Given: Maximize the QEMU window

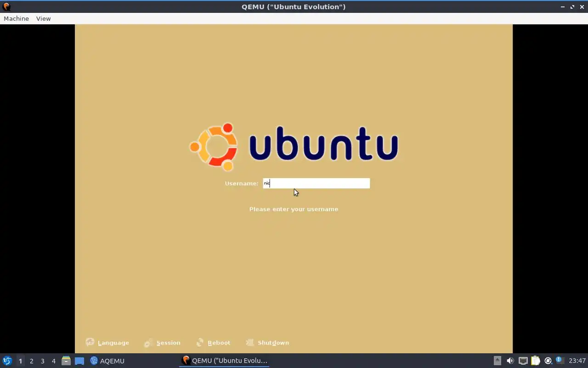Looking at the screenshot, I should pyautogui.click(x=572, y=7).
